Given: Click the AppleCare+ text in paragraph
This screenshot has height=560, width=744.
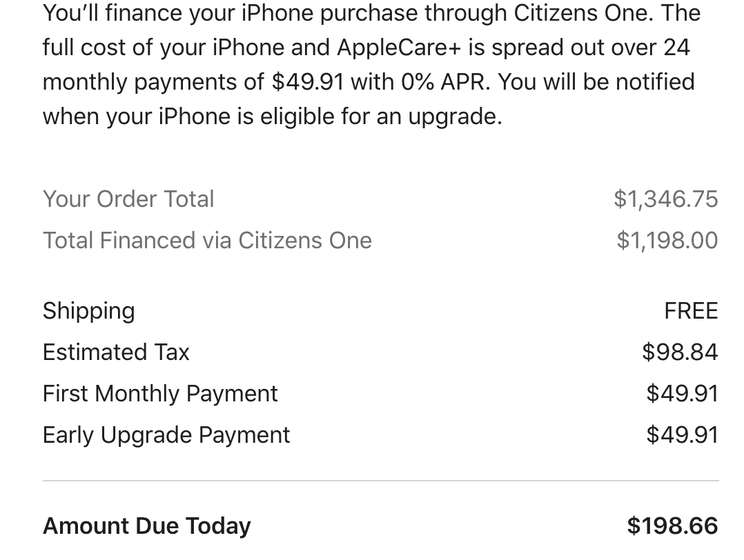Looking at the screenshot, I should (399, 48).
